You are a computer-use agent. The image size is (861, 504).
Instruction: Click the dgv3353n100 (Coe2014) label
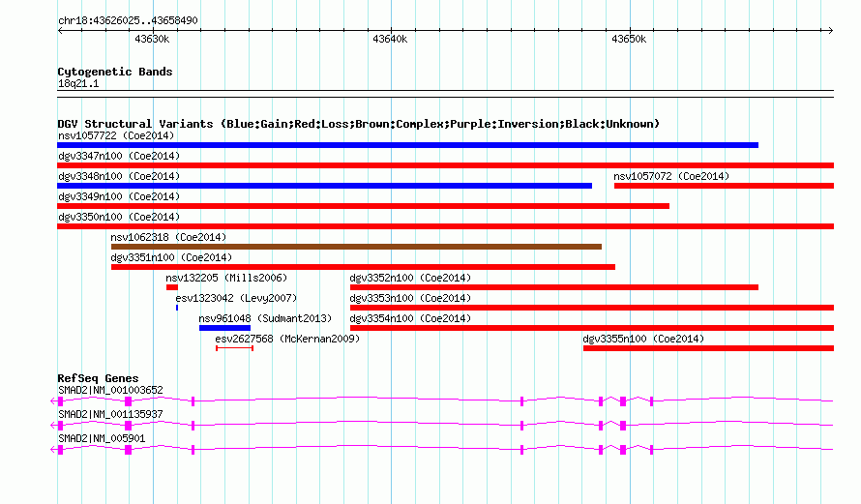pyautogui.click(x=411, y=298)
